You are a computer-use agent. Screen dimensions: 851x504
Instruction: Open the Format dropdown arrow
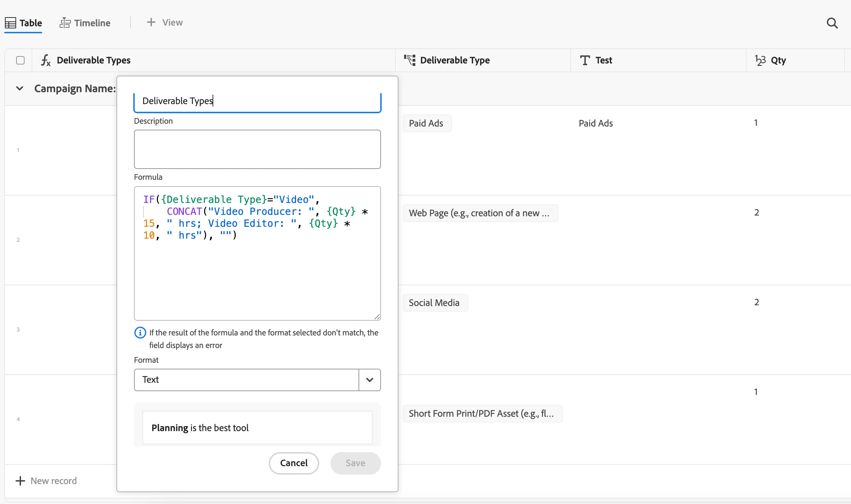tap(369, 380)
